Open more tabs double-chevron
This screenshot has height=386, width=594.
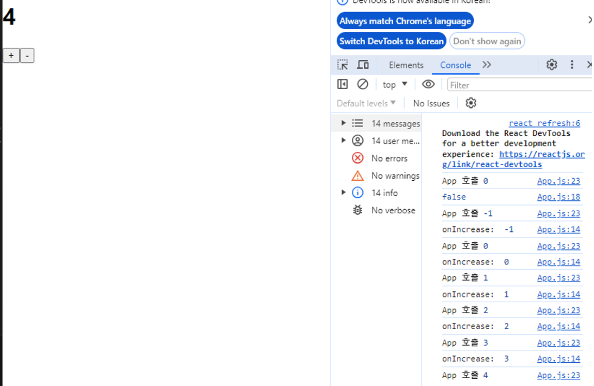coord(487,65)
